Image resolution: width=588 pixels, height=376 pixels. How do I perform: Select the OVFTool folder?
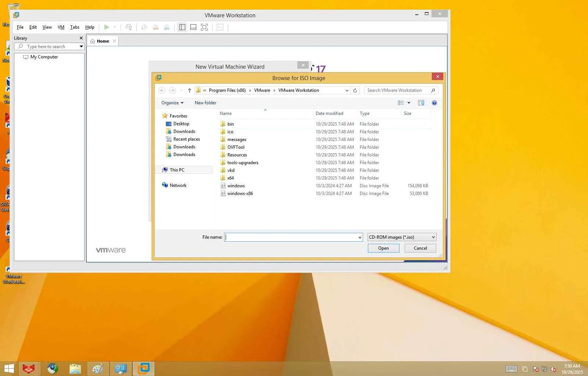[x=236, y=147]
